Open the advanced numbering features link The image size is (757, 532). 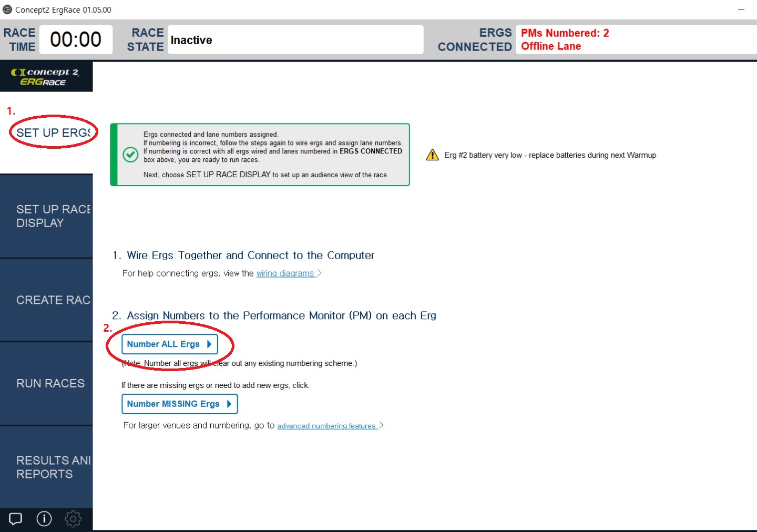pyautogui.click(x=330, y=426)
